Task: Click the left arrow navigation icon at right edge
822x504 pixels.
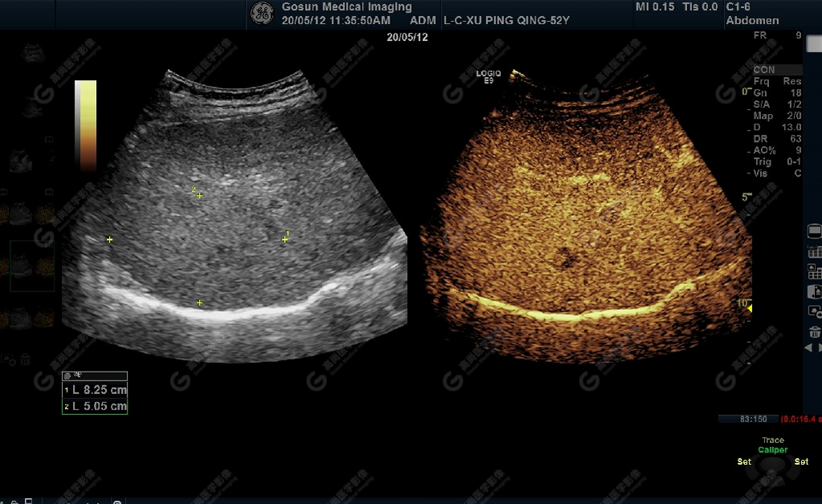Action: [808, 348]
